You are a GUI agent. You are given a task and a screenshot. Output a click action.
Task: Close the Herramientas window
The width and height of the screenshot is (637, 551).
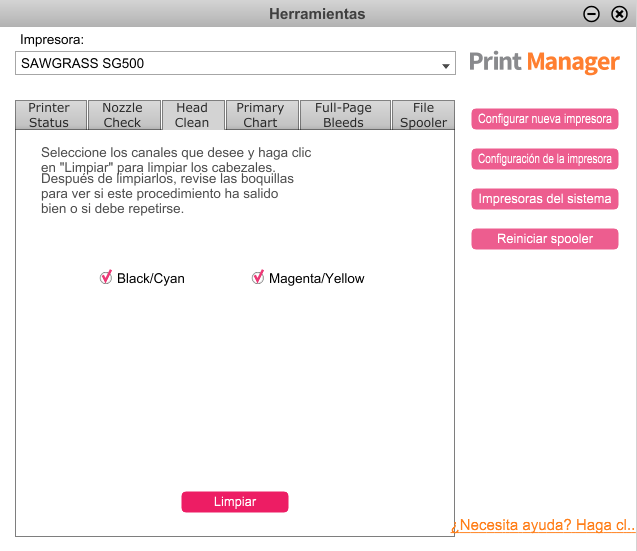618,14
